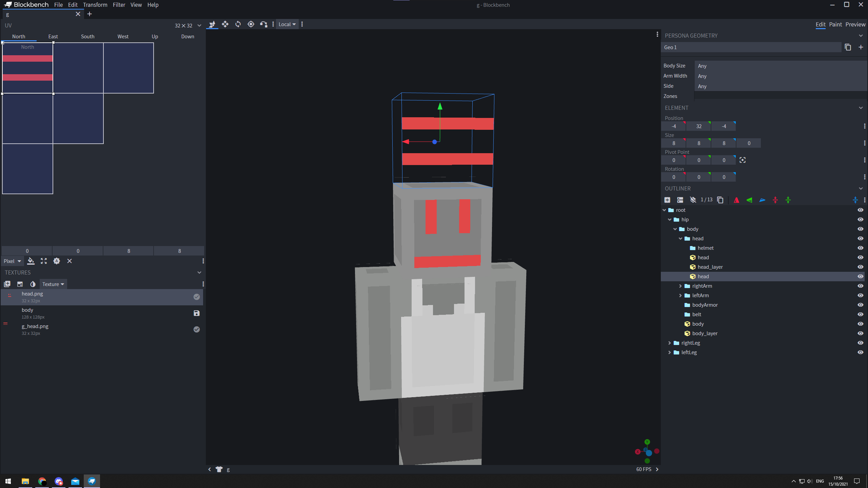The image size is (868, 488).
Task: Expand the rightArm group in the Outliner
Action: pos(680,286)
